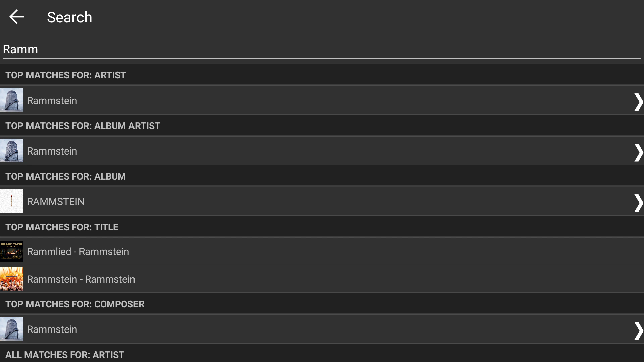
Task: Click Rammstein - Rammstein track cover art
Action: tap(12, 279)
